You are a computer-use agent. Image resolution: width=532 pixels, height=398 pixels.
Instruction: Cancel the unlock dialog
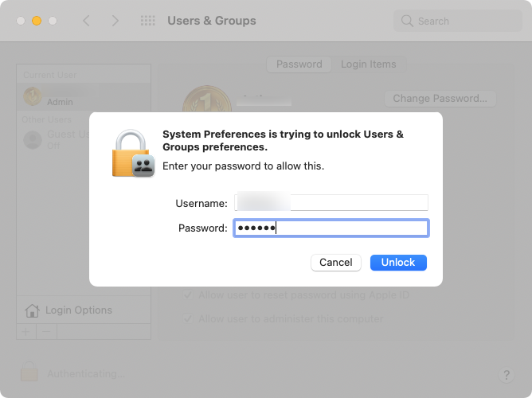tap(336, 263)
